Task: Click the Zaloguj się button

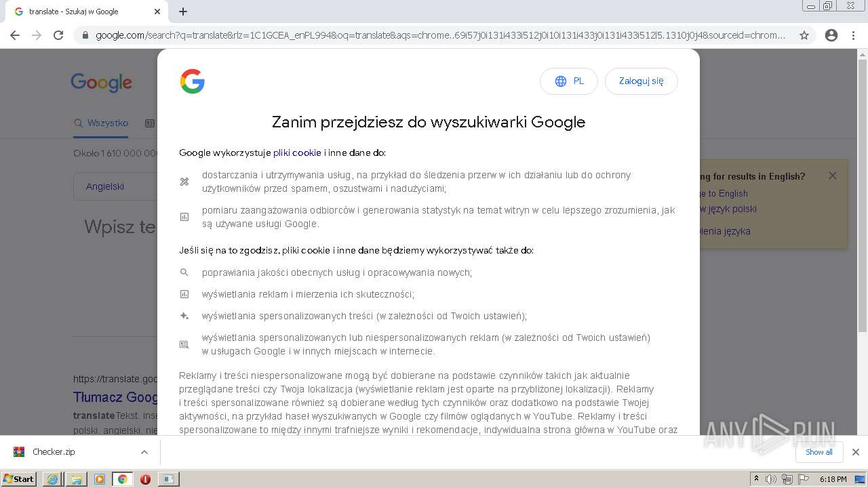Action: pos(642,81)
